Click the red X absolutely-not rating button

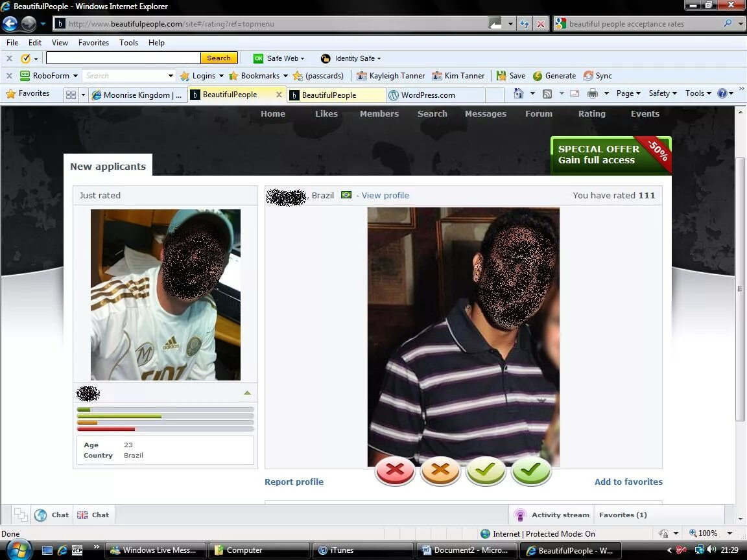click(394, 471)
